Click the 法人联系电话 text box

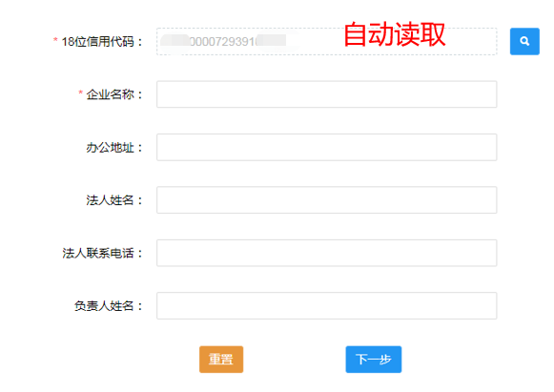(x=327, y=253)
